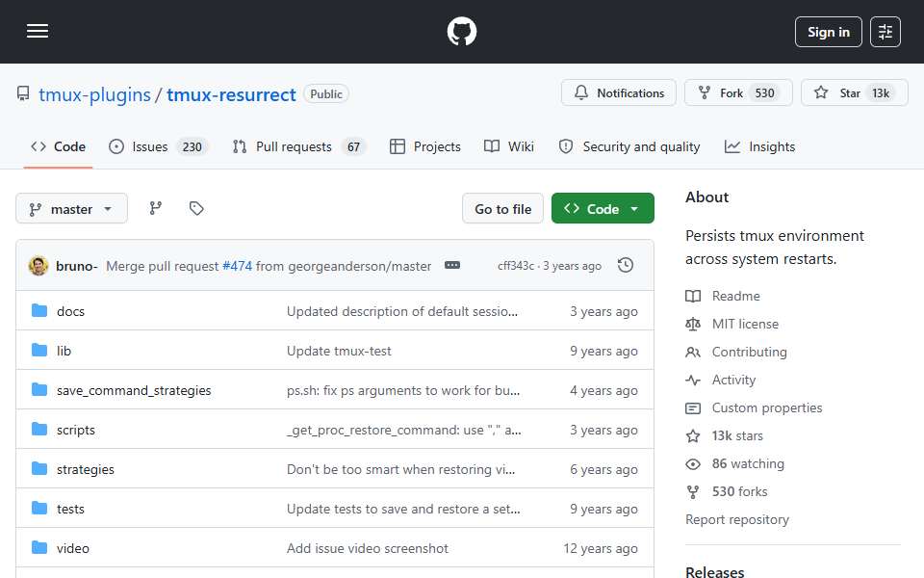Open commit 'Update tmux-test'

pyautogui.click(x=339, y=351)
